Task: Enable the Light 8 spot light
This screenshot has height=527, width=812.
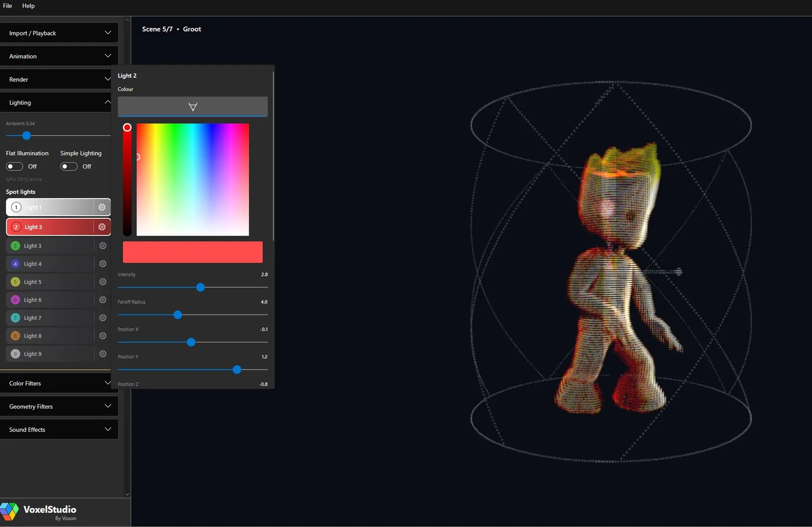Action: [51, 336]
